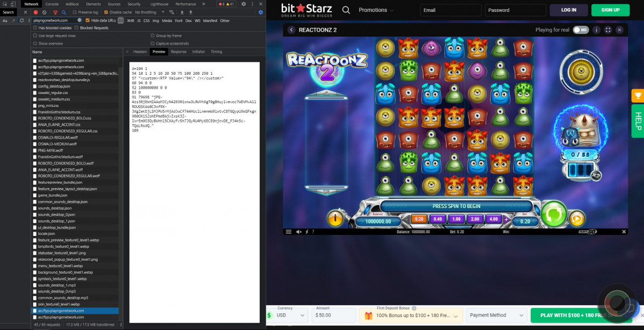Focus the Password field
Viewport: 644px width, 330px height.
pos(516,10)
